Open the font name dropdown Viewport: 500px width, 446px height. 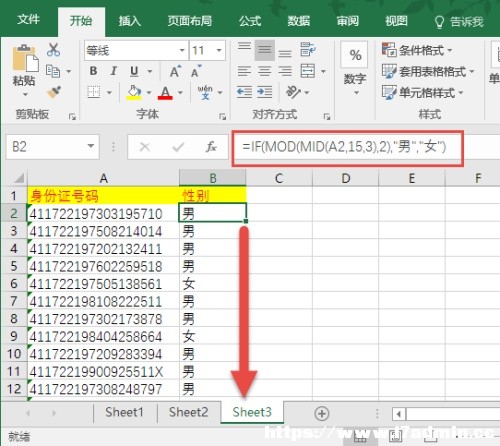coord(182,50)
